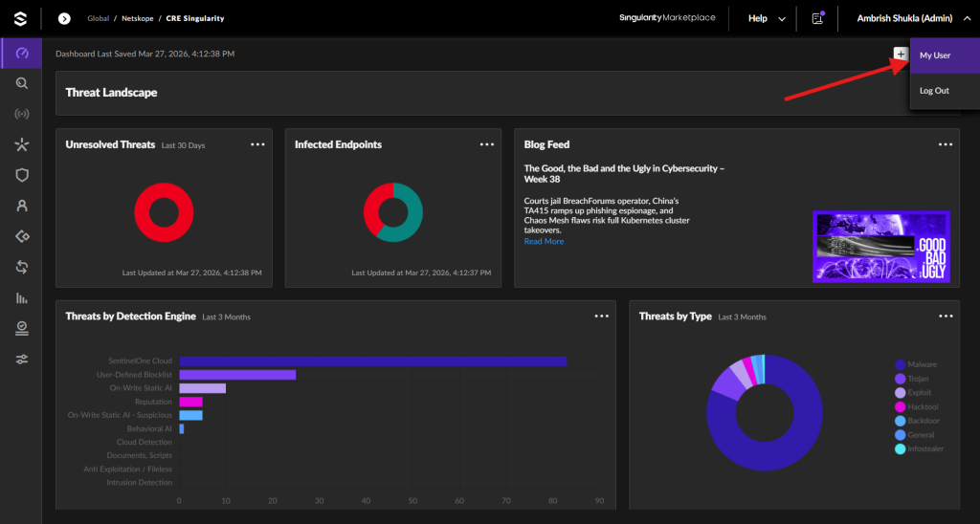Expand the sidebar with the arrow button
The height and width of the screenshot is (524, 980).
tap(64, 19)
